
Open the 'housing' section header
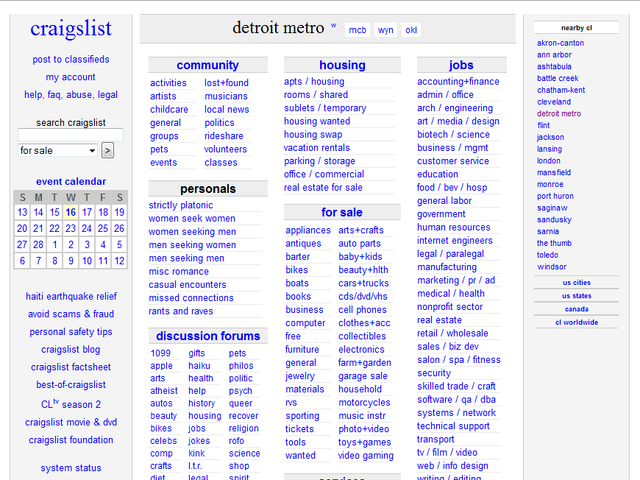342,65
